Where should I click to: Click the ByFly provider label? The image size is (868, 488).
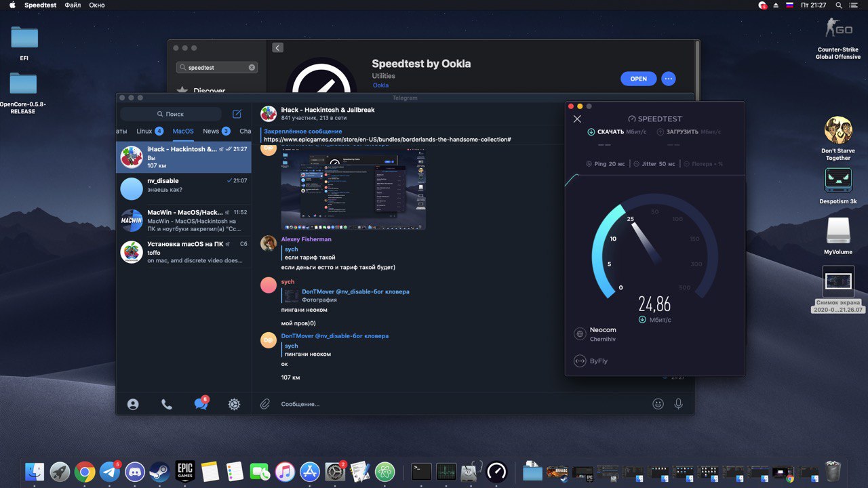pyautogui.click(x=599, y=361)
